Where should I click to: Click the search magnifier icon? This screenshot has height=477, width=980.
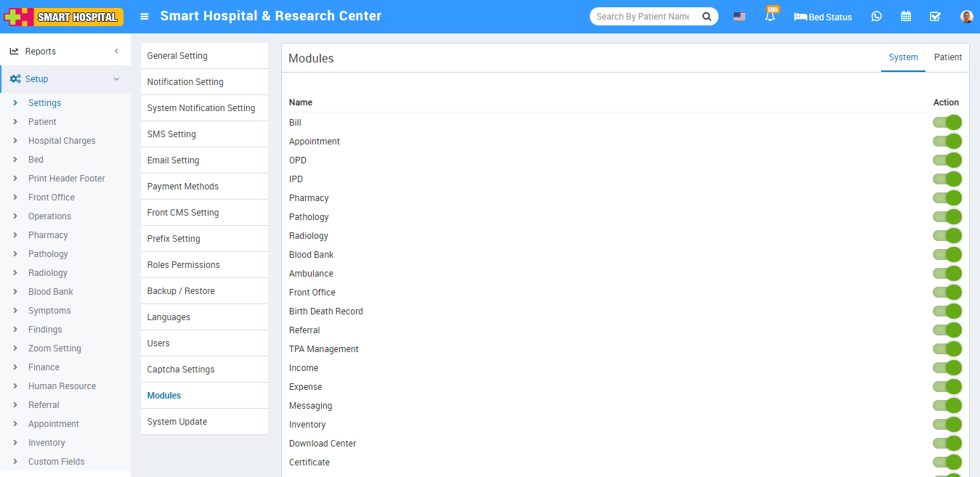(x=706, y=17)
